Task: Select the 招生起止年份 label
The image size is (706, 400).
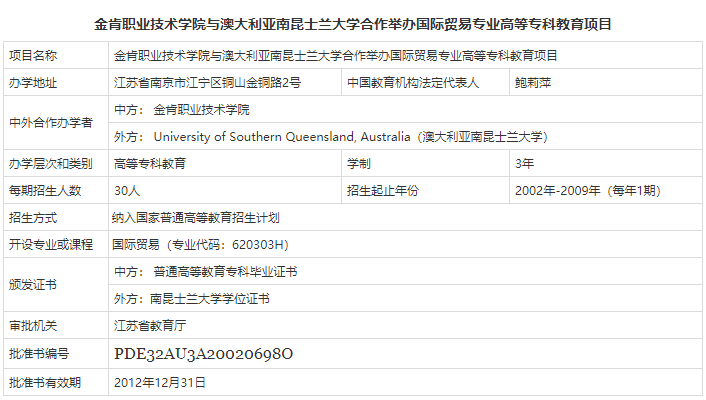Action: 383,191
